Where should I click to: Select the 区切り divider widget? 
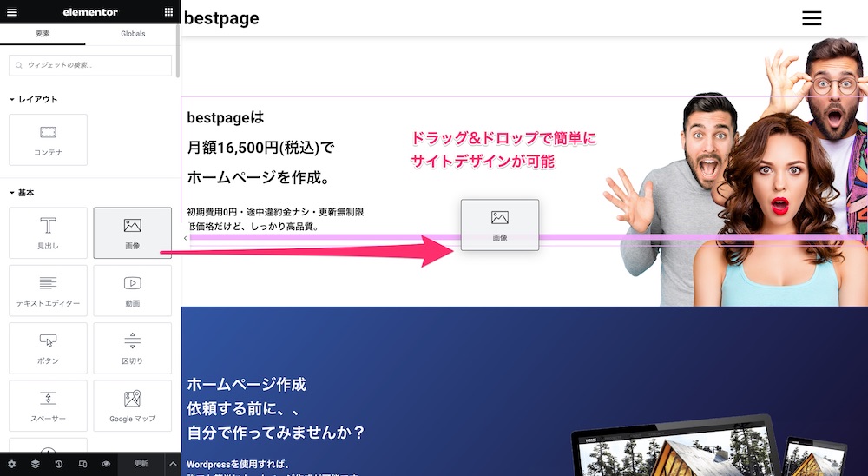132,348
